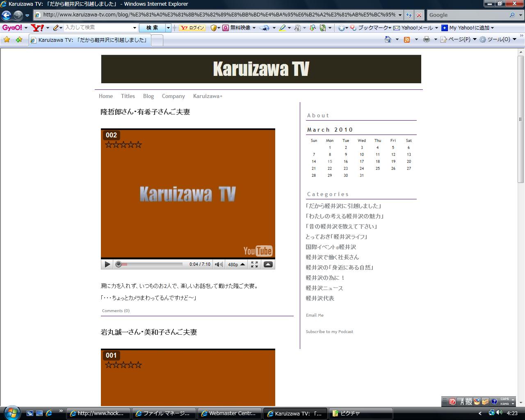Open the new blank browser tab

coord(157,40)
